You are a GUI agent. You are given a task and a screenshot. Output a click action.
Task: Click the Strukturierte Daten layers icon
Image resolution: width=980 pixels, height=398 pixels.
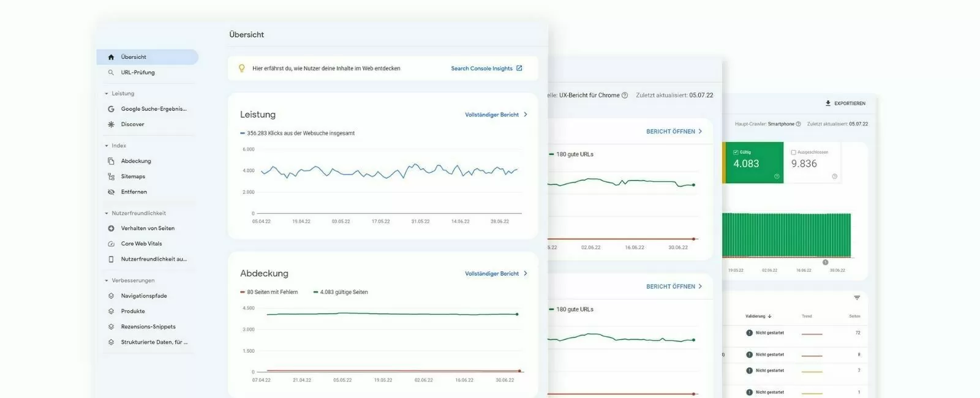pos(111,342)
